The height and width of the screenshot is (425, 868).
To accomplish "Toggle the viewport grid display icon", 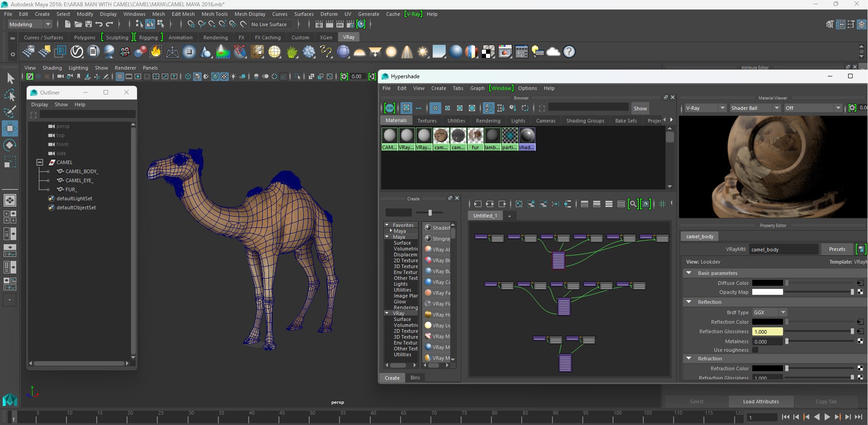I will (x=120, y=76).
